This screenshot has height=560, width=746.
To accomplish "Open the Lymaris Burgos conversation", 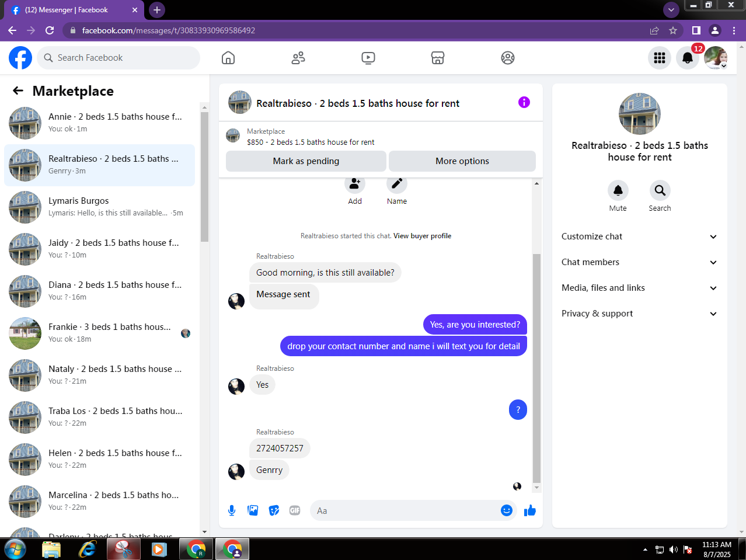I will click(100, 207).
